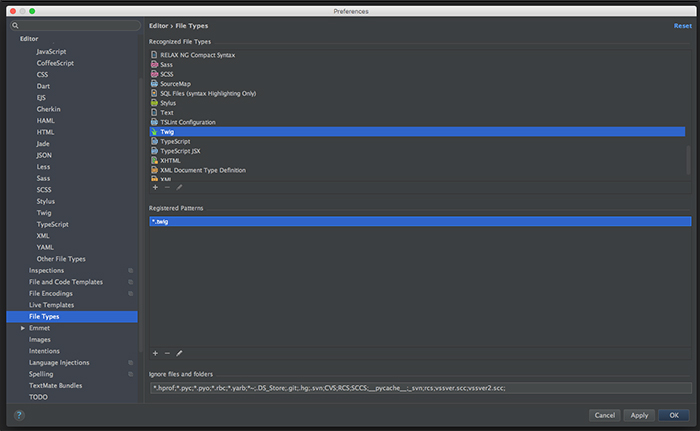Click the copy icon beside File Encodings
This screenshot has height=431, width=700.
[x=130, y=293]
